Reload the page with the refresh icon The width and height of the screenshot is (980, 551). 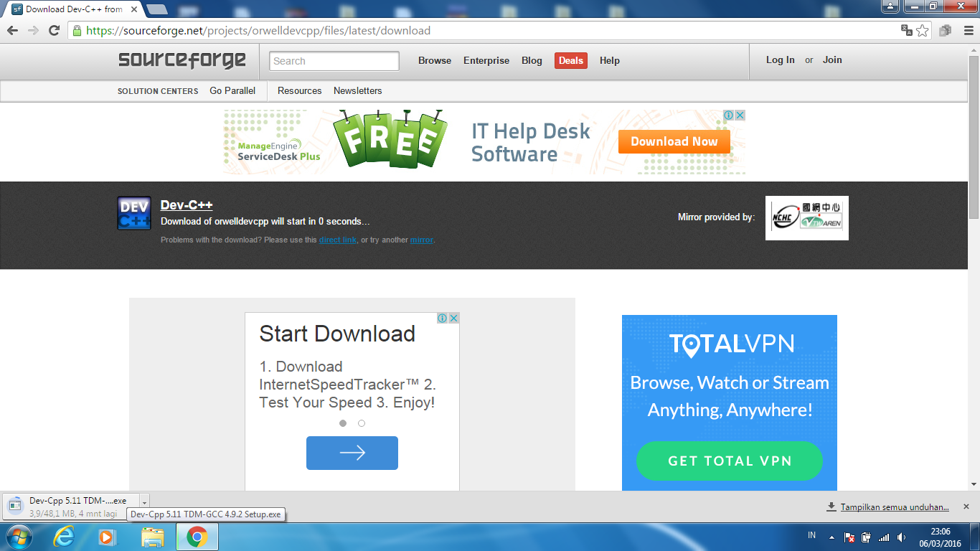[x=54, y=30]
